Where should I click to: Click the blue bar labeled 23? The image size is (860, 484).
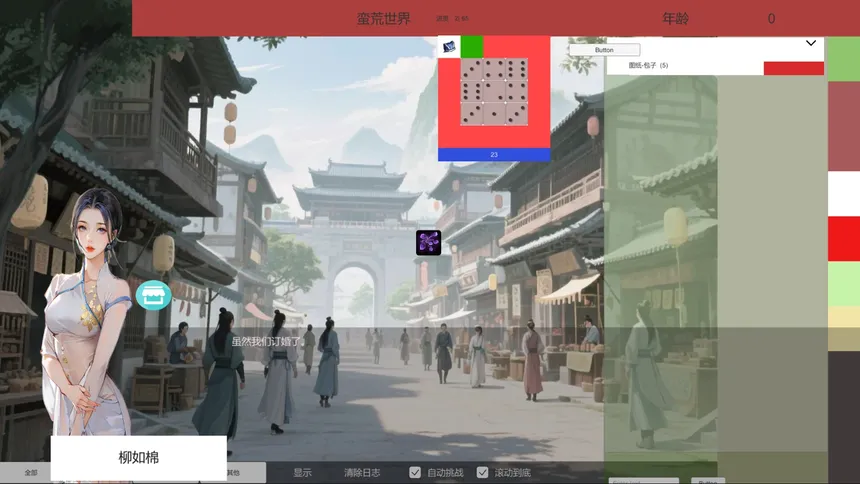coord(494,155)
